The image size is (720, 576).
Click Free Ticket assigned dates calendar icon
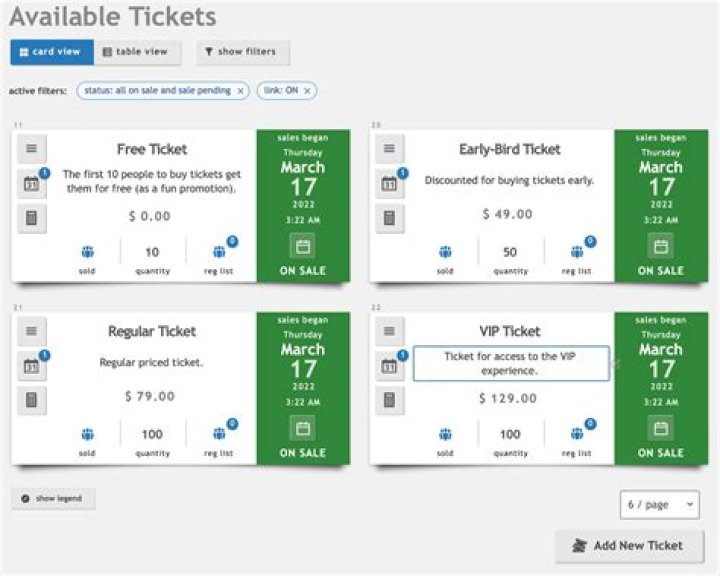(31, 184)
